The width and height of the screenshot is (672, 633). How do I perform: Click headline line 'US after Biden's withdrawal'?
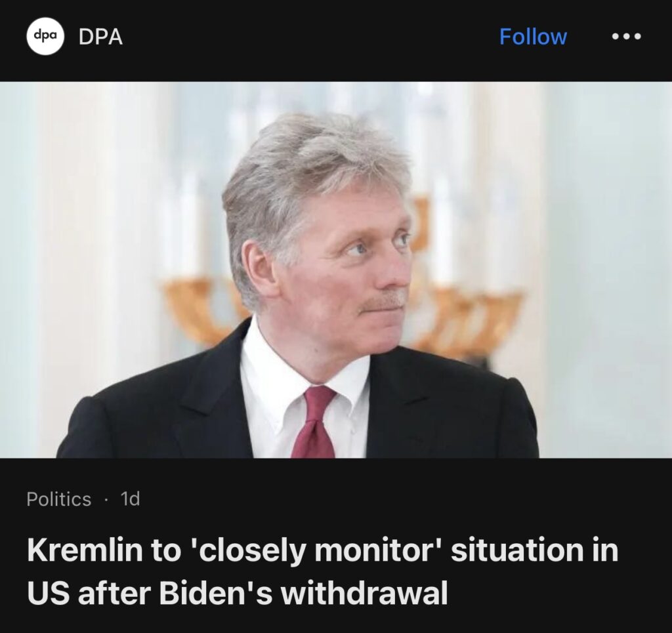[x=238, y=593]
